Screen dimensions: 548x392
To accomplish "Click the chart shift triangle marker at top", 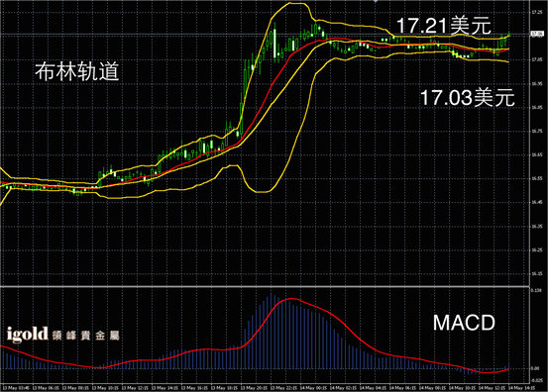I will click(376, 1).
